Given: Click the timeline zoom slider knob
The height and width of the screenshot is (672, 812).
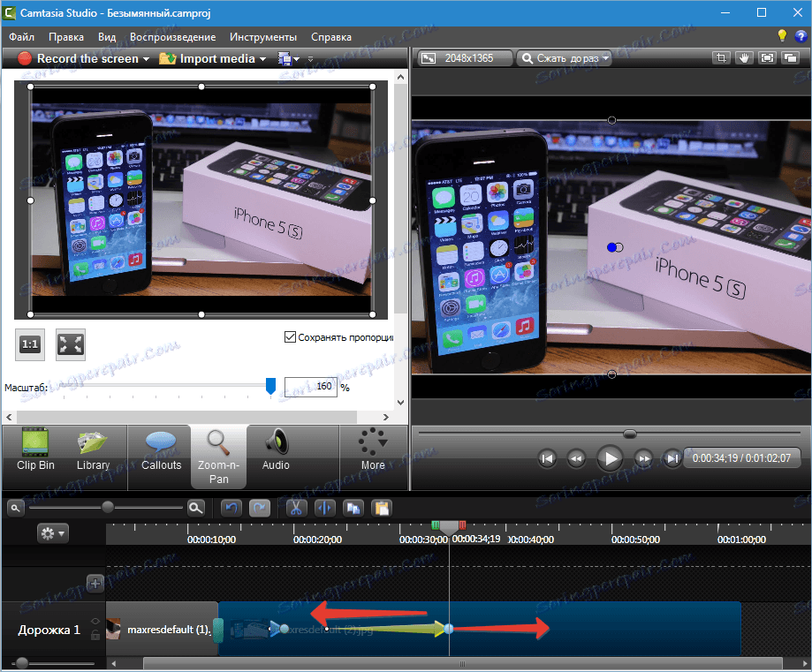Looking at the screenshot, I should [x=107, y=507].
